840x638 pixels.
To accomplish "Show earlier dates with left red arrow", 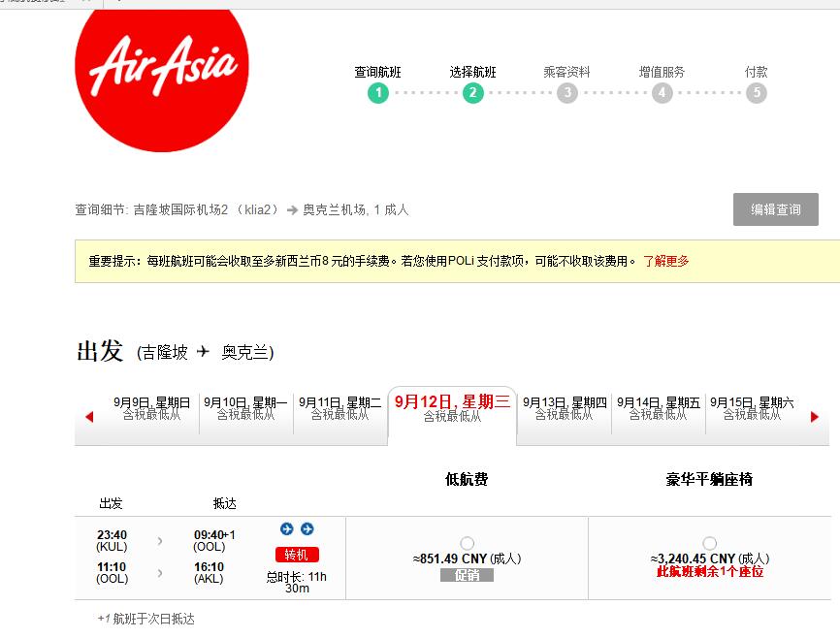I will [x=89, y=417].
